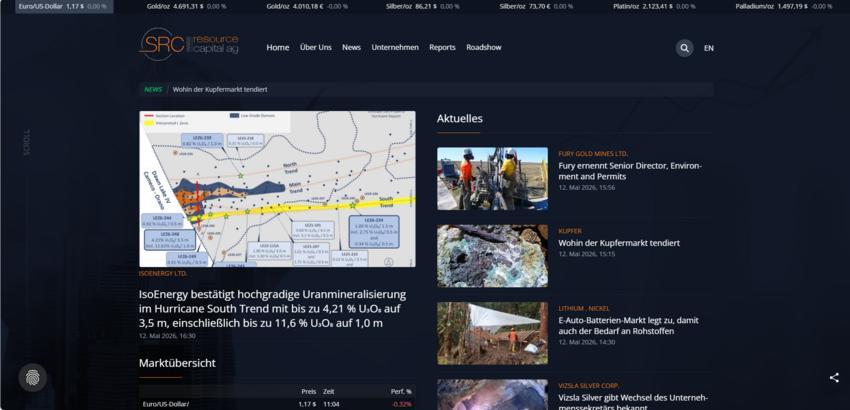
Task: Click the LITHIUM , NICKEL category label
Action: coord(584,309)
